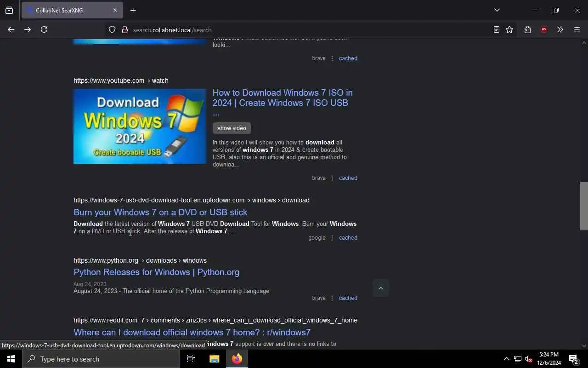Open the Extensions puzzle icon
This screenshot has height=368, width=588.
coord(527,29)
